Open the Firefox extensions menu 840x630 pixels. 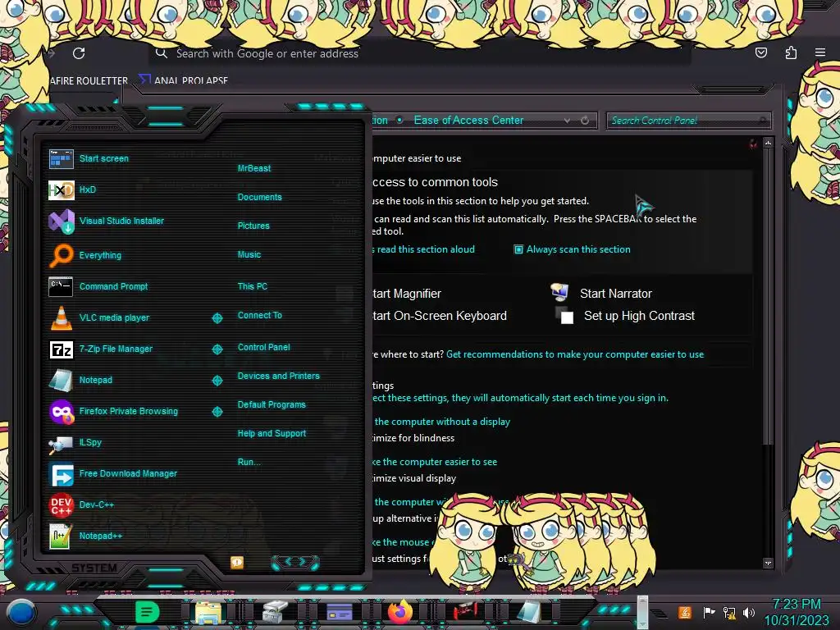791,52
